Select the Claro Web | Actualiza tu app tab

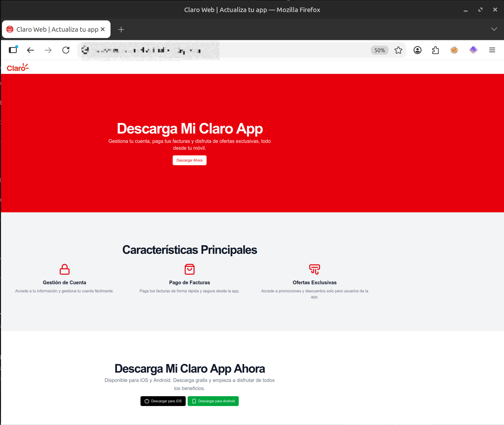coord(56,29)
